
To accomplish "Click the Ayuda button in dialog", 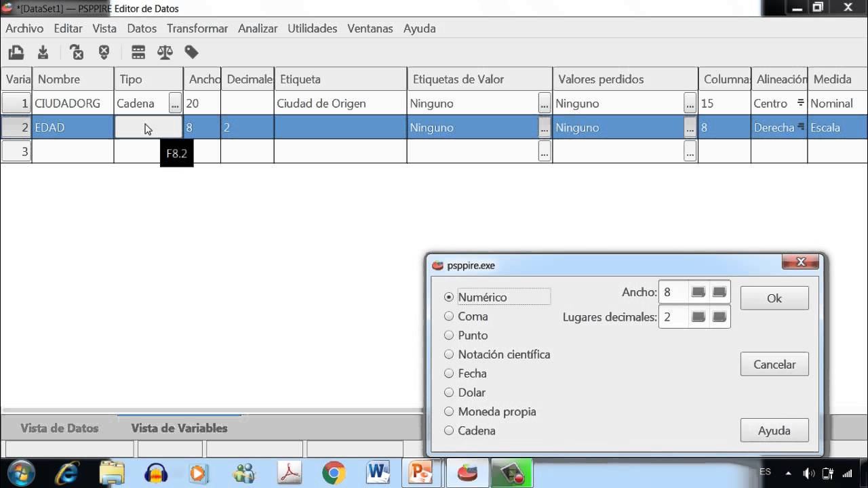I will point(774,430).
